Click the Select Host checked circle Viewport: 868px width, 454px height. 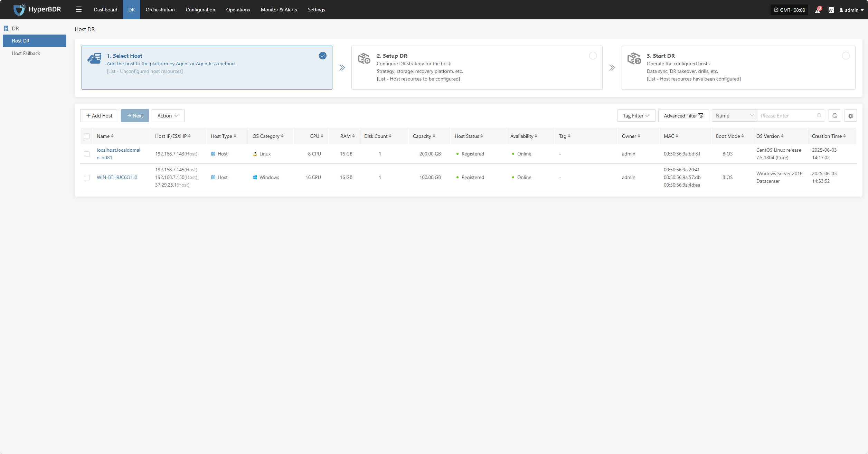point(323,56)
